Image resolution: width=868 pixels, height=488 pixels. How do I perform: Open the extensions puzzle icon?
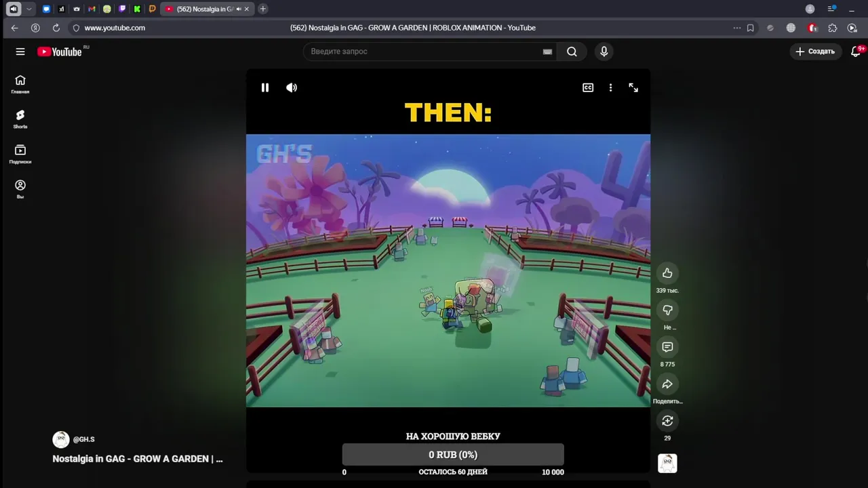pos(833,28)
